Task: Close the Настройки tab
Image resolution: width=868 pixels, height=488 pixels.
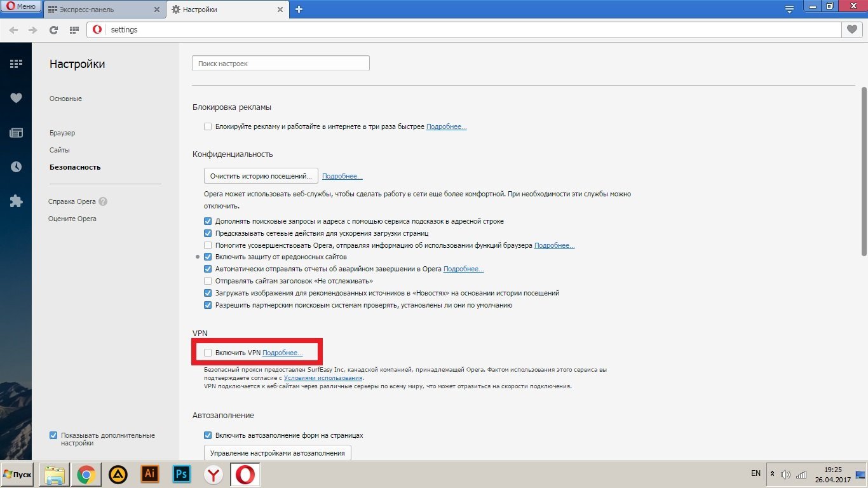Action: [x=281, y=10]
